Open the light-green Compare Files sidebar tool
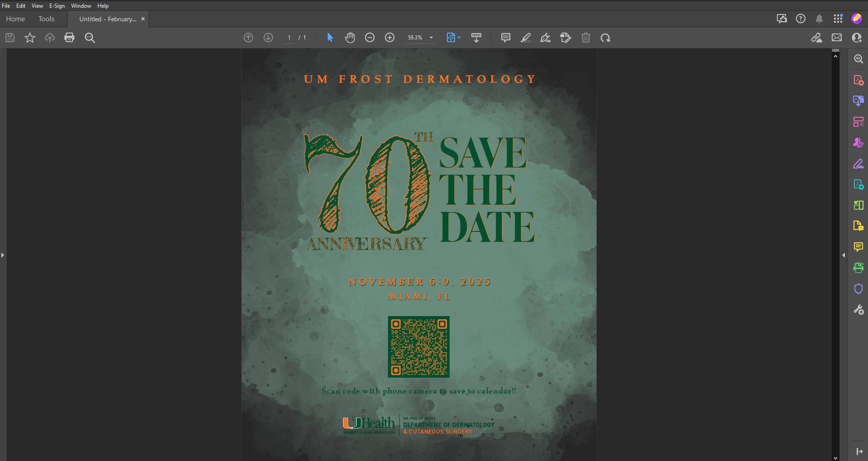This screenshot has height=461, width=868. pyautogui.click(x=858, y=205)
